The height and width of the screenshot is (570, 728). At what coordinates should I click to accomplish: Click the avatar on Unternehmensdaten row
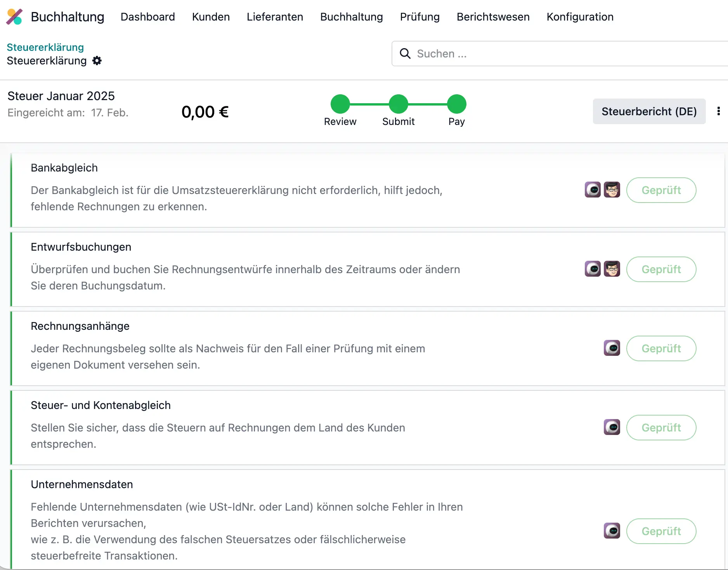click(611, 531)
